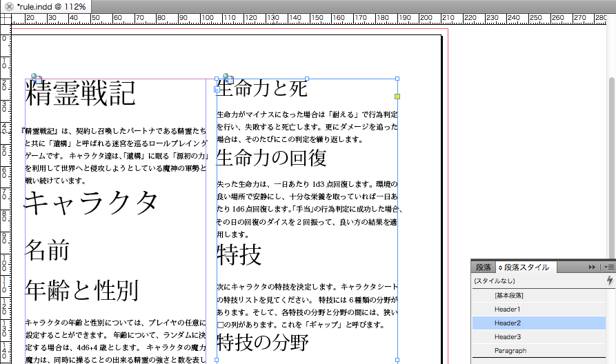The height and width of the screenshot is (364, 616).
Task: Click the top-center frame handle
Action: click(307, 79)
